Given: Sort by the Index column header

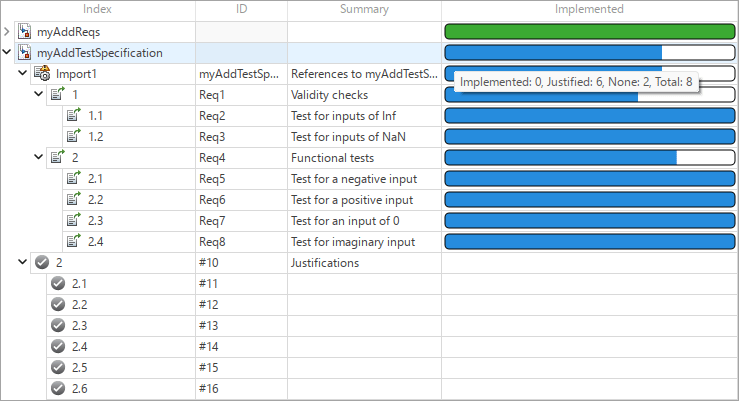Looking at the screenshot, I should 97,9.
